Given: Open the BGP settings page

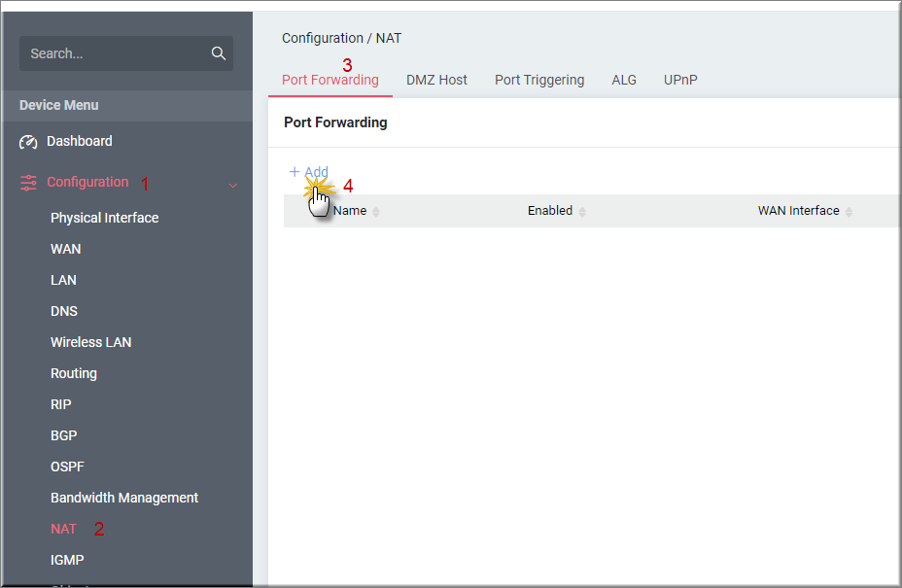Looking at the screenshot, I should (x=64, y=435).
